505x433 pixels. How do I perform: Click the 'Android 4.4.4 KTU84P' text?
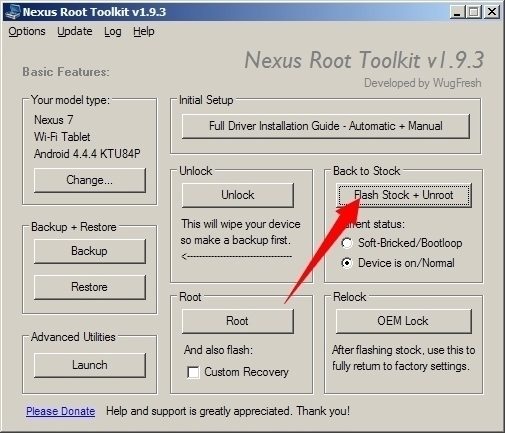87,154
